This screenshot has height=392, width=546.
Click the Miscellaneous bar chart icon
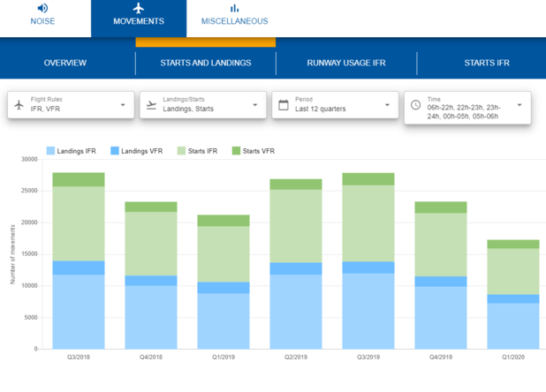pyautogui.click(x=234, y=8)
